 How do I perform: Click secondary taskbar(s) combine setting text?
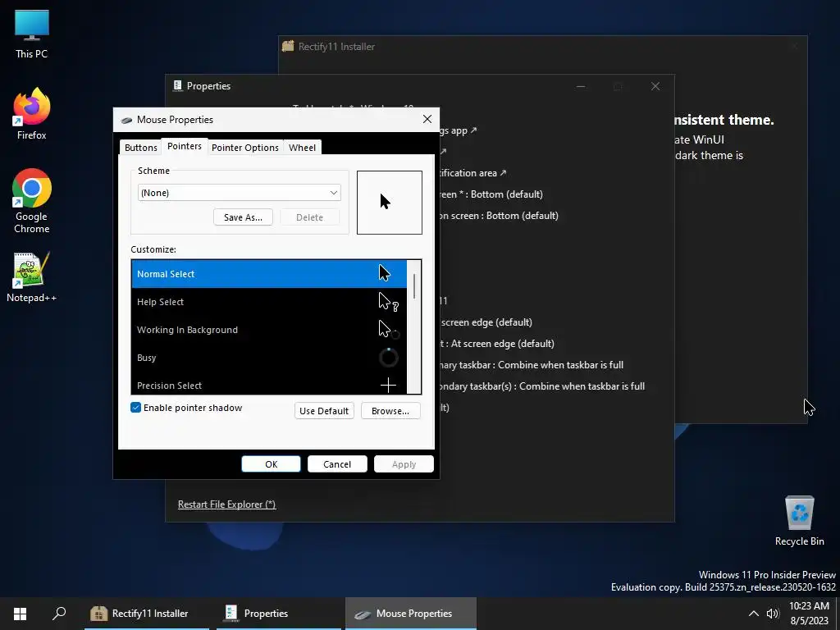point(543,386)
